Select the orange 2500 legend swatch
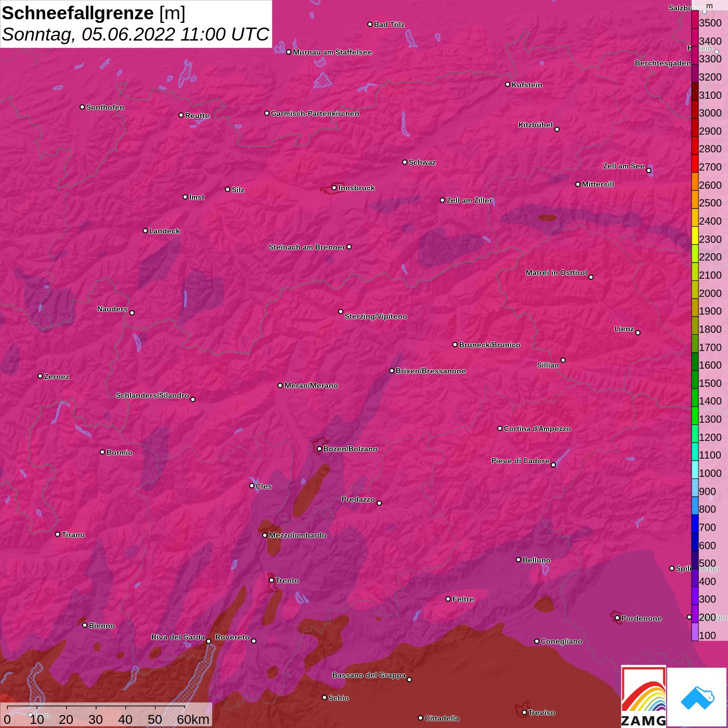728x728 pixels. pos(695,199)
